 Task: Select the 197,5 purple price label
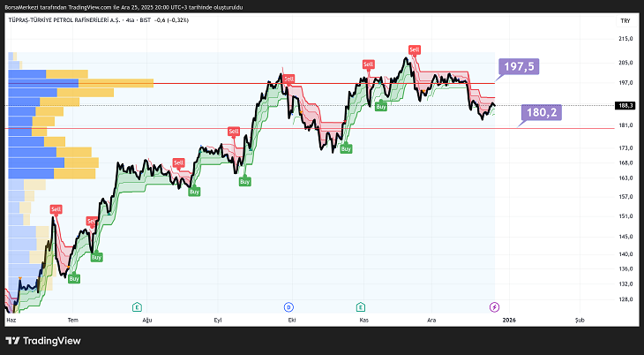(x=520, y=66)
